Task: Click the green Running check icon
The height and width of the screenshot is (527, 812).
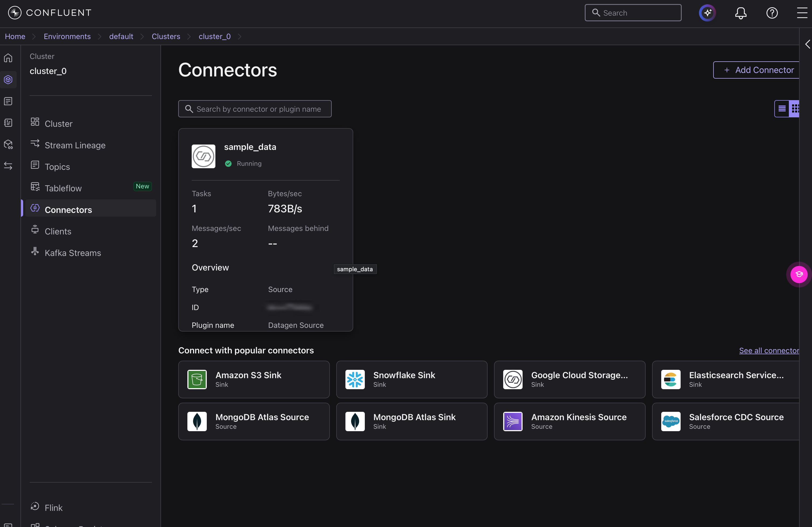Action: point(228,164)
